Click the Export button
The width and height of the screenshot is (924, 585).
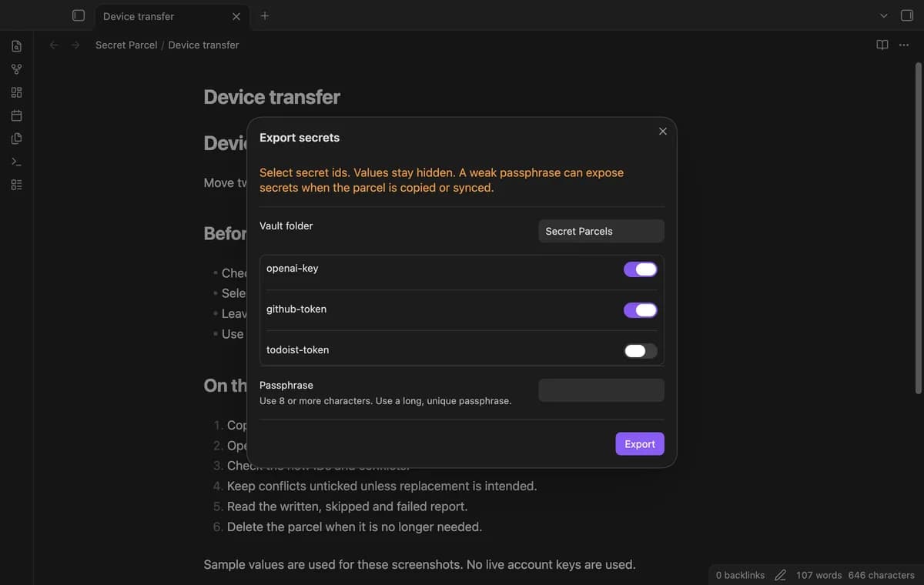640,444
